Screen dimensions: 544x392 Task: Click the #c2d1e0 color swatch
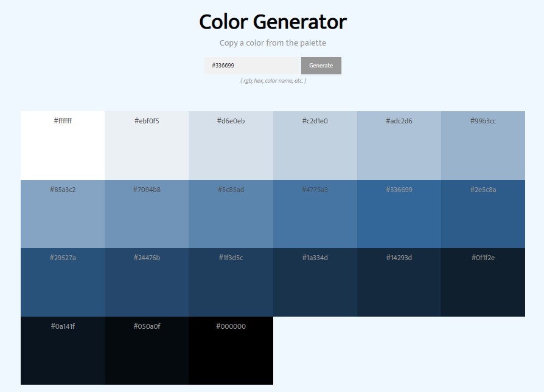[x=315, y=145]
